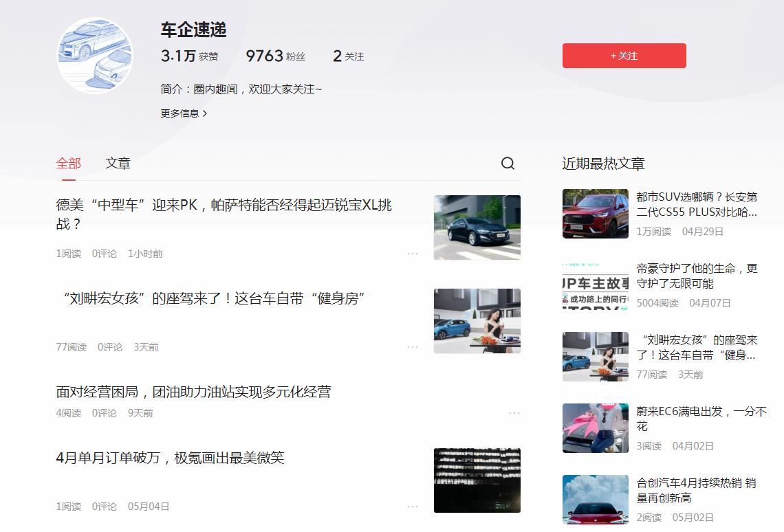Open article 4月单月订单破万，极氪画出最美微笑
Image resolution: width=784 pixels, height=532 pixels.
click(x=170, y=458)
